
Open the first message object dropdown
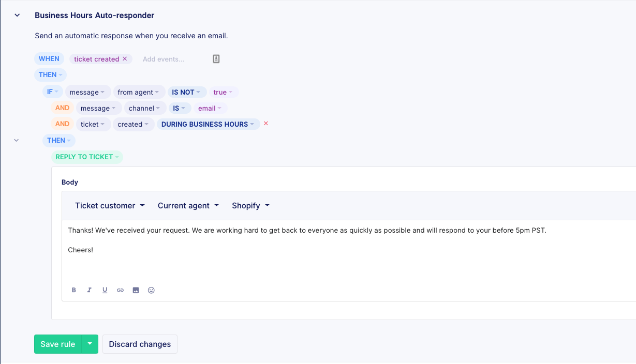tap(87, 92)
